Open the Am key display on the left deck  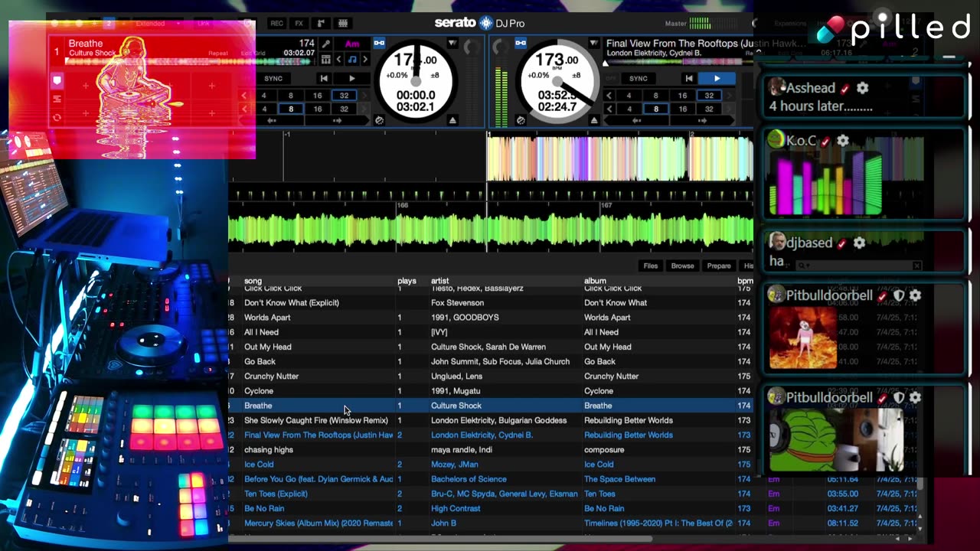pos(352,44)
